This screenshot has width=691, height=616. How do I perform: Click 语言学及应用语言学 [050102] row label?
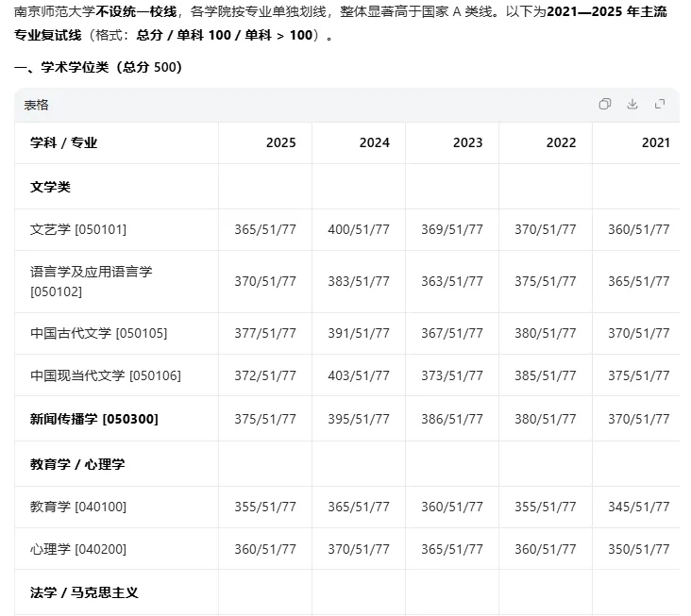click(92, 281)
